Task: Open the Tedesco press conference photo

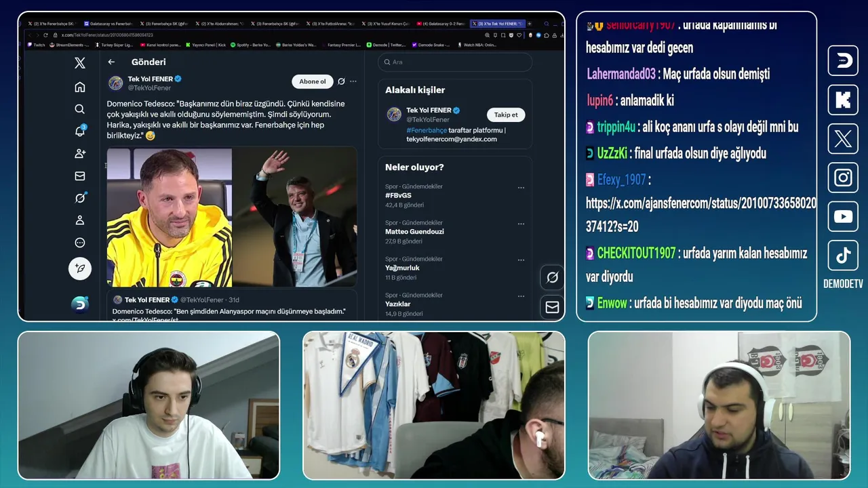Action: 169,218
